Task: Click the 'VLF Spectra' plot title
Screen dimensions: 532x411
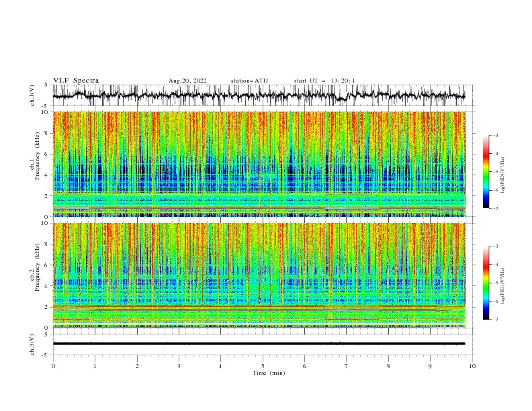Action: pos(76,81)
